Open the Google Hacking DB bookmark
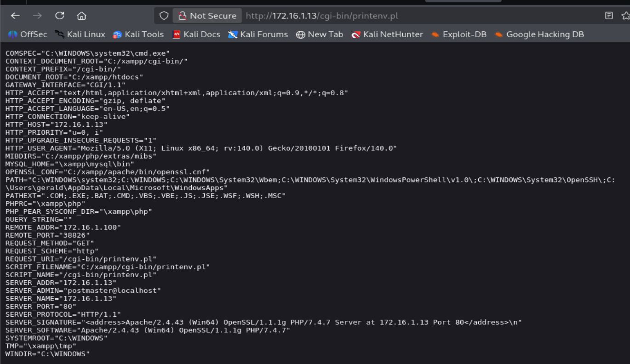Viewport: 630px width, 364px height. point(539,34)
